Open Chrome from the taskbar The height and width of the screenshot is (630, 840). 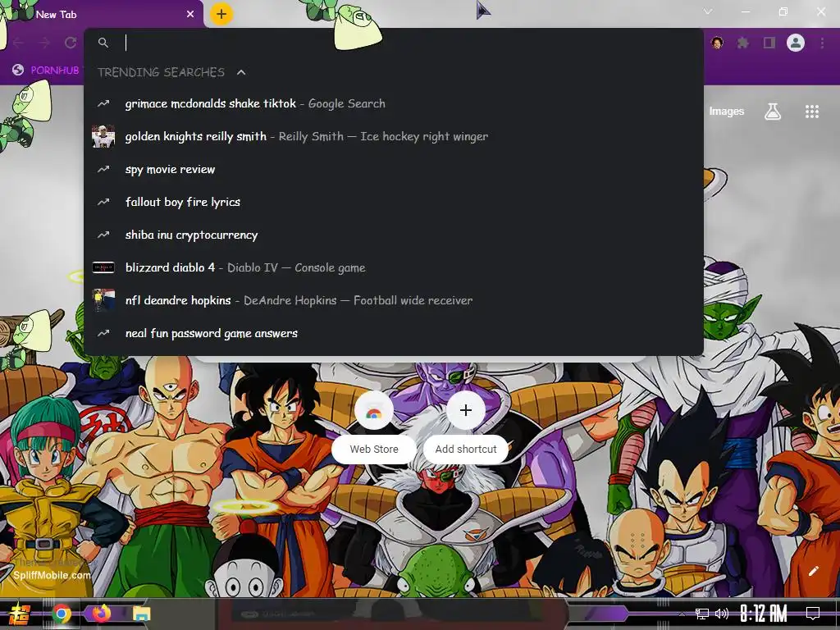point(62,614)
